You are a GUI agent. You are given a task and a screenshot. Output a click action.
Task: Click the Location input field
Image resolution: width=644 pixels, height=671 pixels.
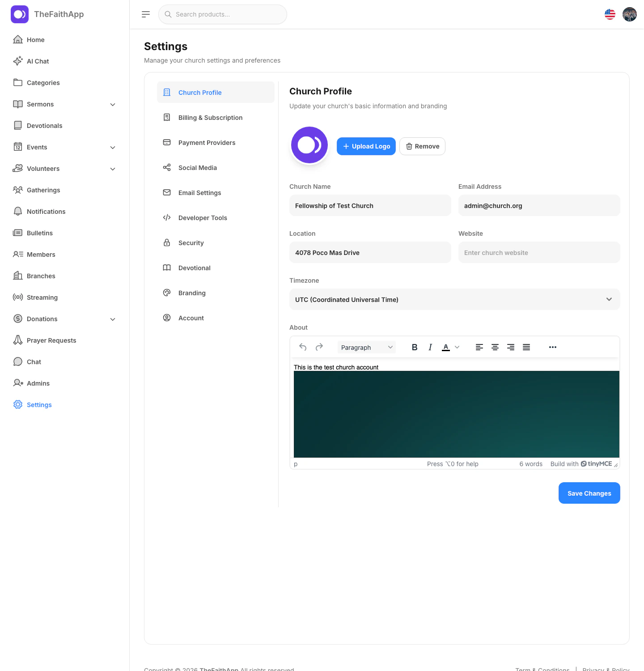[370, 252]
